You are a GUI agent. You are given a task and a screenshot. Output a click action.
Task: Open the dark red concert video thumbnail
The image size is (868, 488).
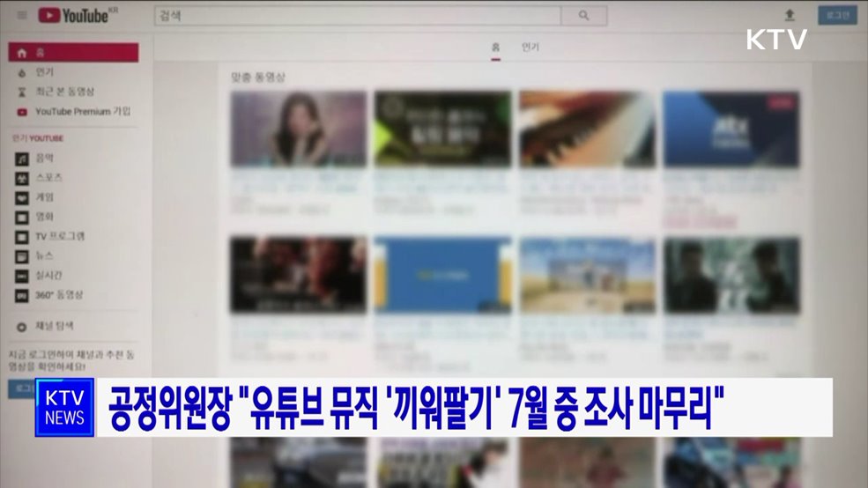tap(299, 275)
